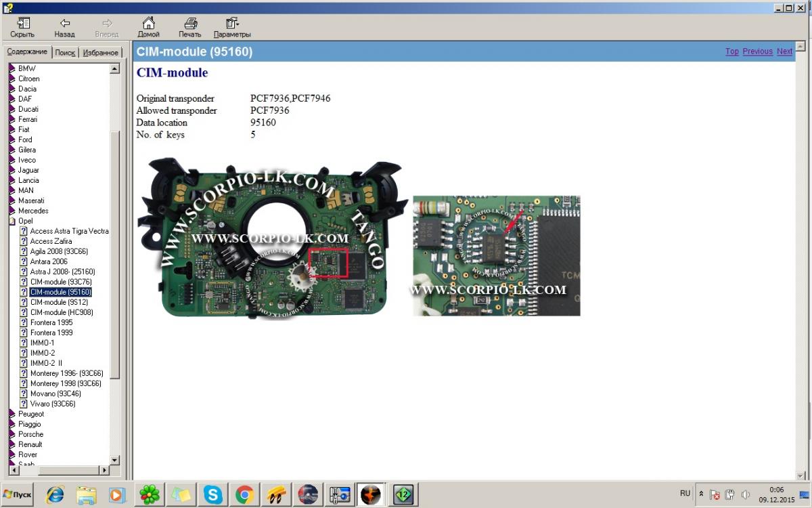Select MAN in the contents tree
Image resolution: width=812 pixels, height=508 pixels.
click(x=26, y=190)
